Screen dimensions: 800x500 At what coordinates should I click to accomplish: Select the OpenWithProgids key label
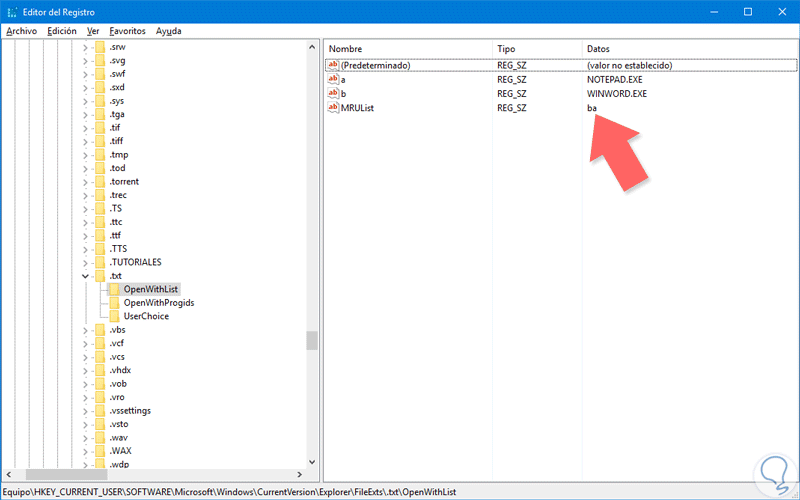(159, 303)
